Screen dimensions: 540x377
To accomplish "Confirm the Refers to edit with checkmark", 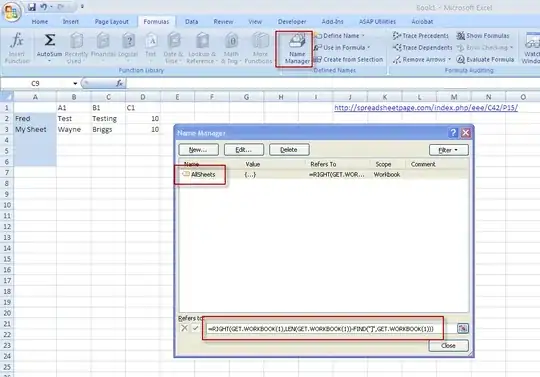I will point(195,328).
